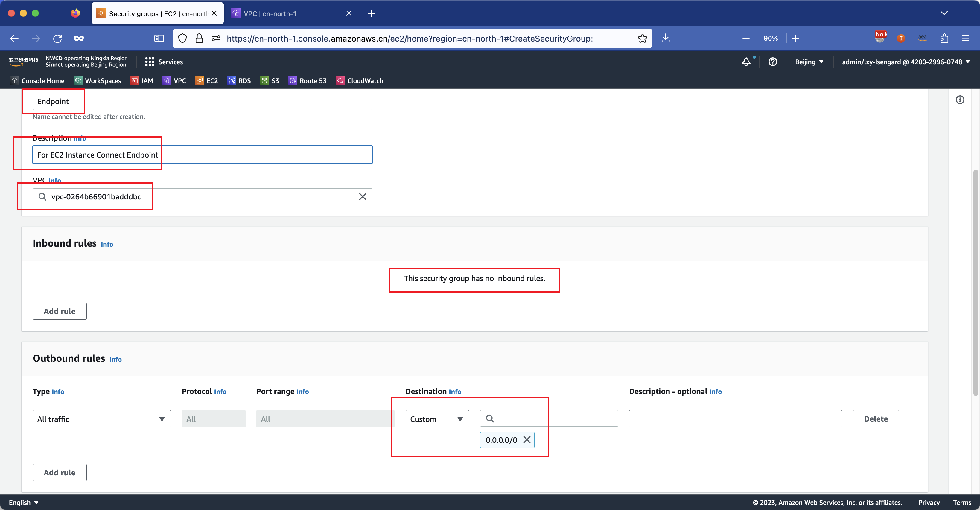Click the Inbound rules Info link
Screen dimensions: 980x510
(x=107, y=244)
